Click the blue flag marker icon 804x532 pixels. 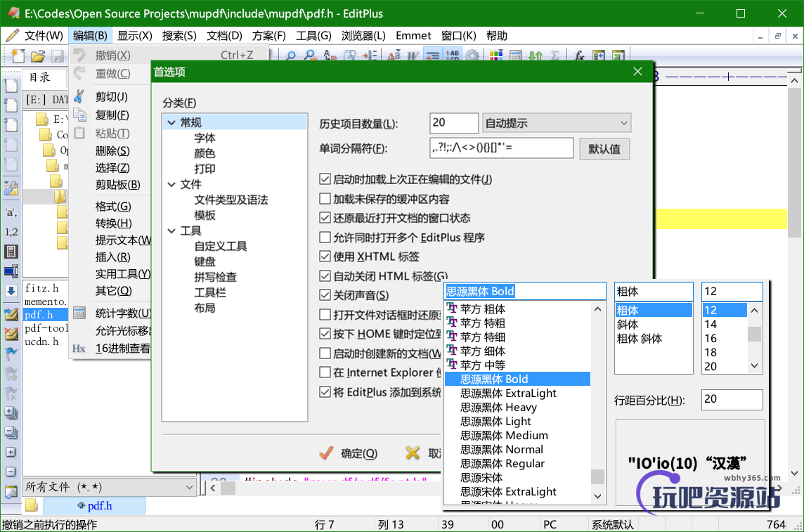11,353
